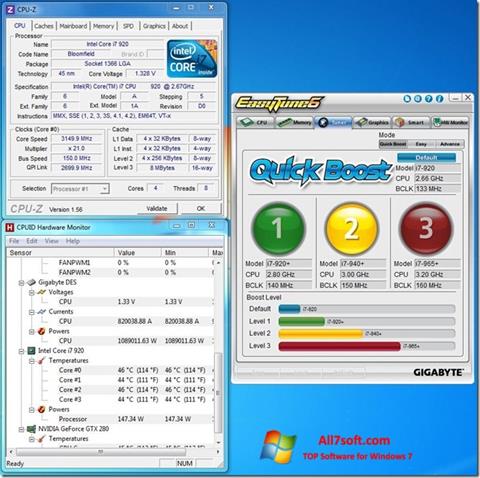Open Graphics tab in EasyTune6
Image resolution: width=480 pixels, height=478 pixels.
[372, 123]
